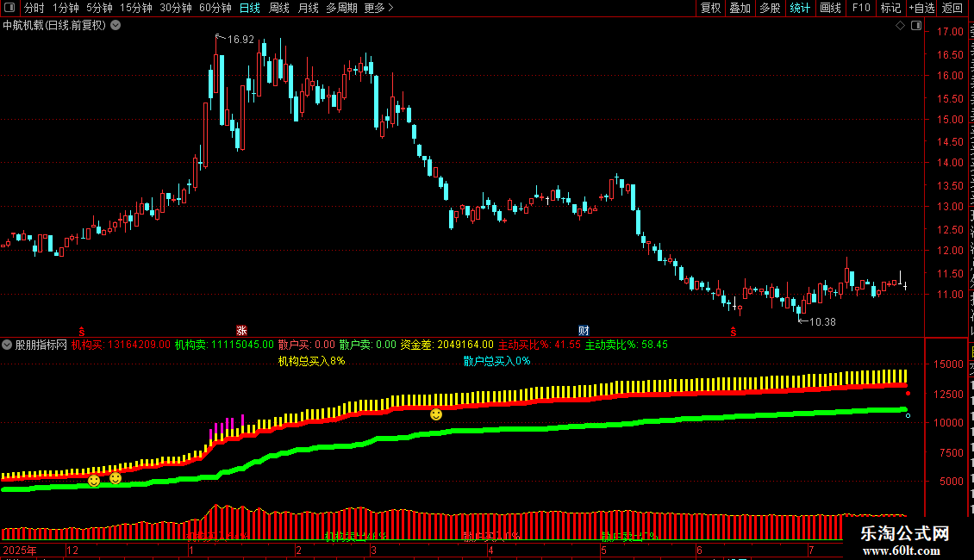Open dropdown beside 股朋指标网 indicator
The width and height of the screenshot is (974, 560).
click(x=7, y=345)
